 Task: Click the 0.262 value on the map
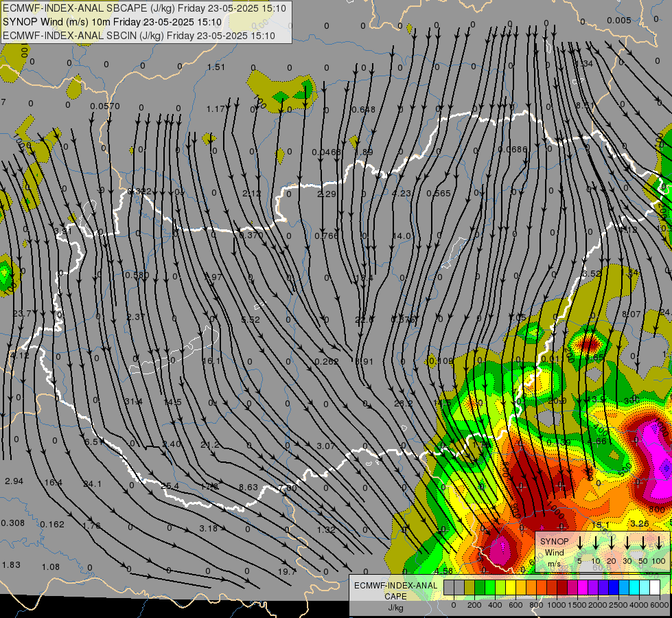point(327,362)
